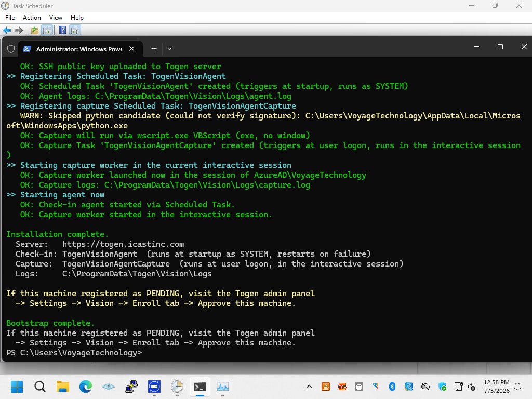Open the PuTTY-style computers taskbar icon
Screen dimensions: 532x399
point(131,387)
